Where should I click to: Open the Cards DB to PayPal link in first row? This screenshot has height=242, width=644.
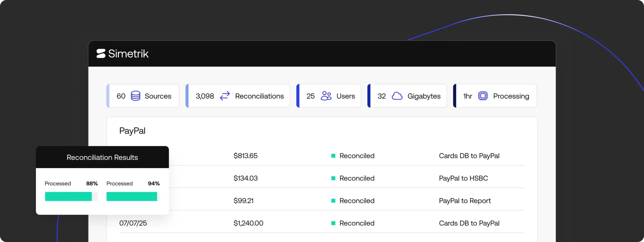coord(469,156)
